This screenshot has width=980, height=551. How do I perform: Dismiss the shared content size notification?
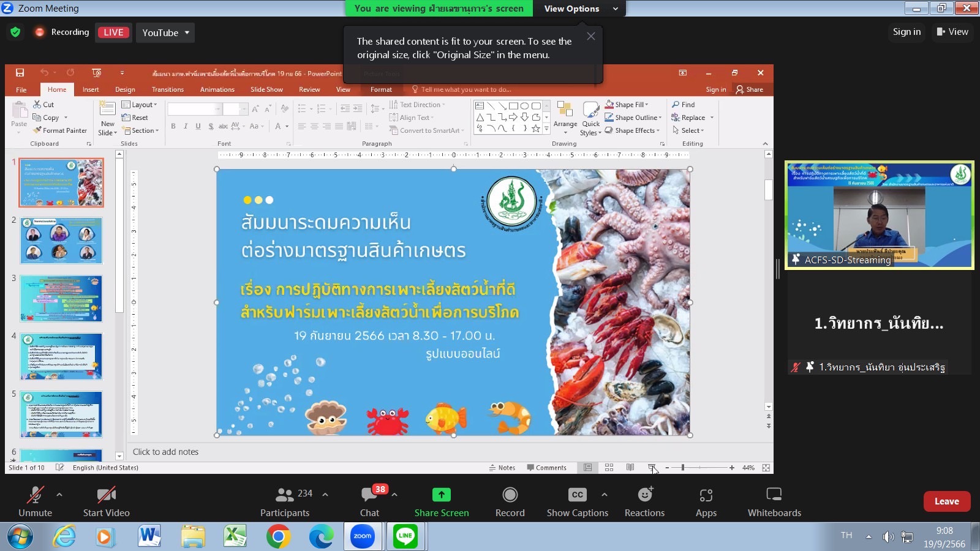(591, 36)
